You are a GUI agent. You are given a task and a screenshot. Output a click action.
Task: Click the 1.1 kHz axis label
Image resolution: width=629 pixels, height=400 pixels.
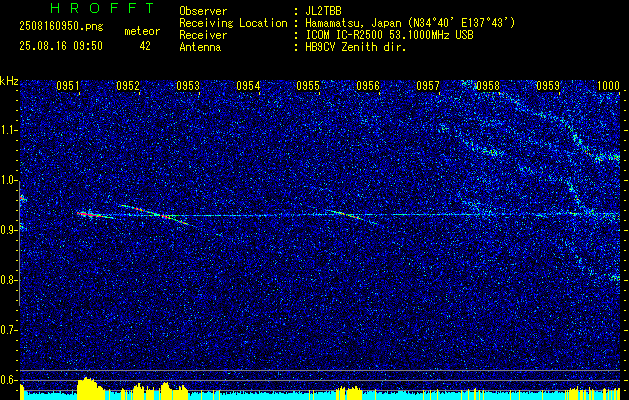[9, 130]
